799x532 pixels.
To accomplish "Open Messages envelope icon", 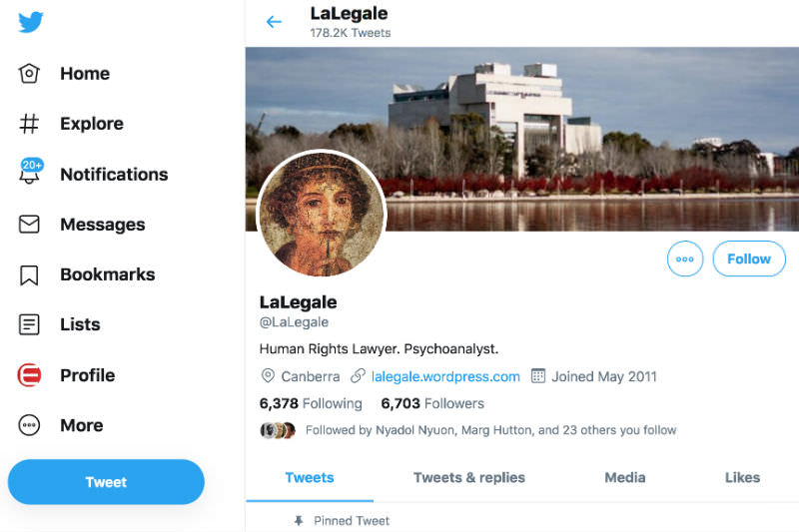I will click(x=29, y=224).
